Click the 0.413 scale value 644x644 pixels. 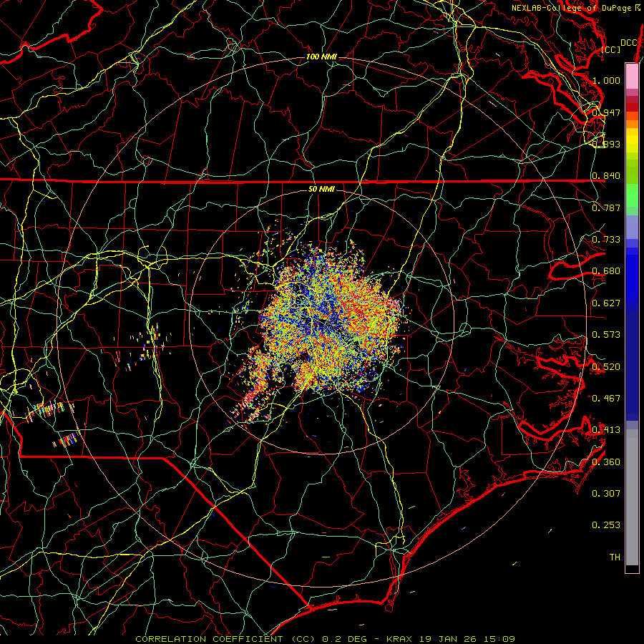606,430
